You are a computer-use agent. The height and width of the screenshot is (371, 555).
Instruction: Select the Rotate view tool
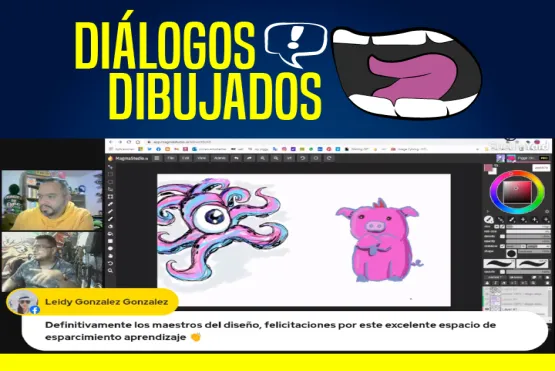[110, 263]
